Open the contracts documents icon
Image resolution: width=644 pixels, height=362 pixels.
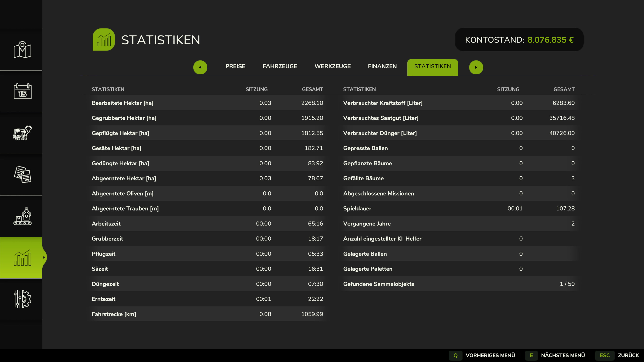coord(22,174)
